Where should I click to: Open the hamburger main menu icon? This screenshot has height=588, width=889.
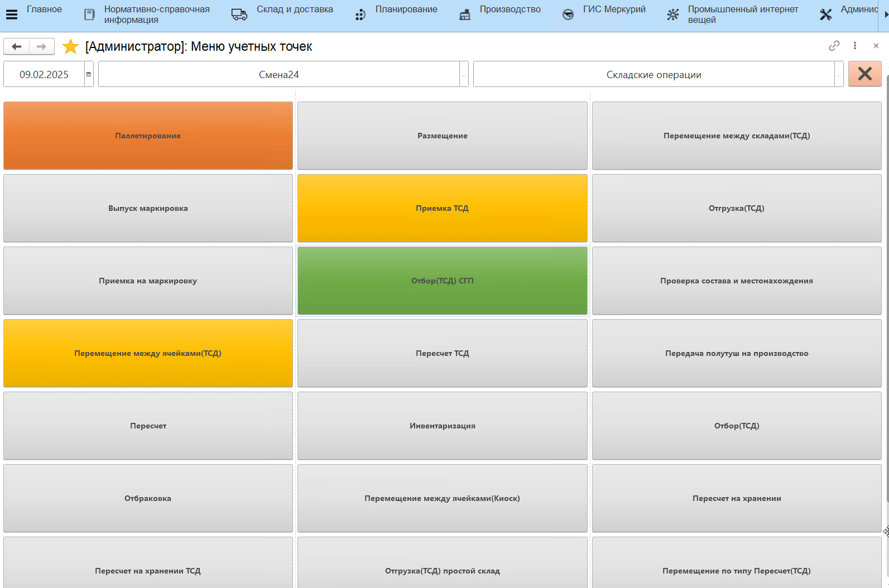coord(11,15)
